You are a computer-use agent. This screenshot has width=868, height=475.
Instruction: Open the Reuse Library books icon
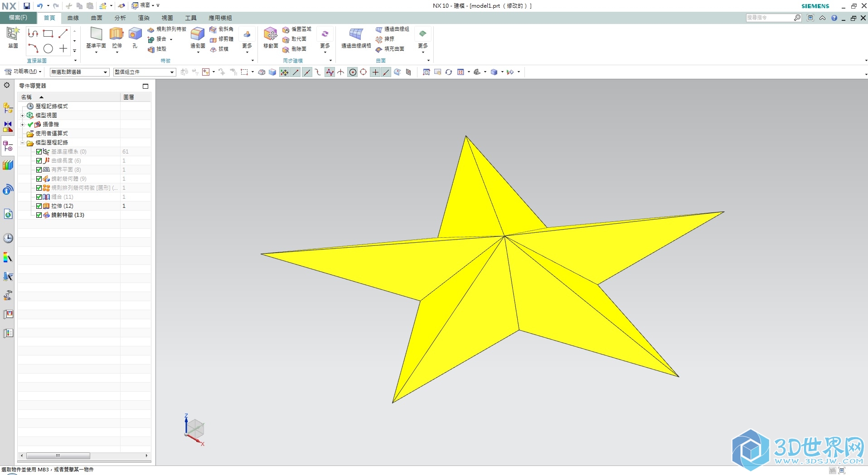coord(8,165)
